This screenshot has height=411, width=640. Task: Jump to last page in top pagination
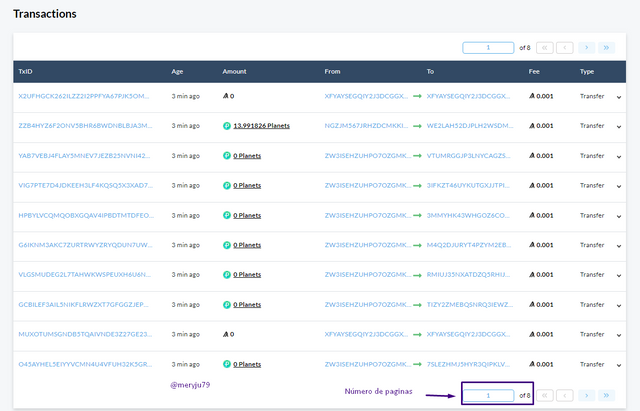point(608,47)
